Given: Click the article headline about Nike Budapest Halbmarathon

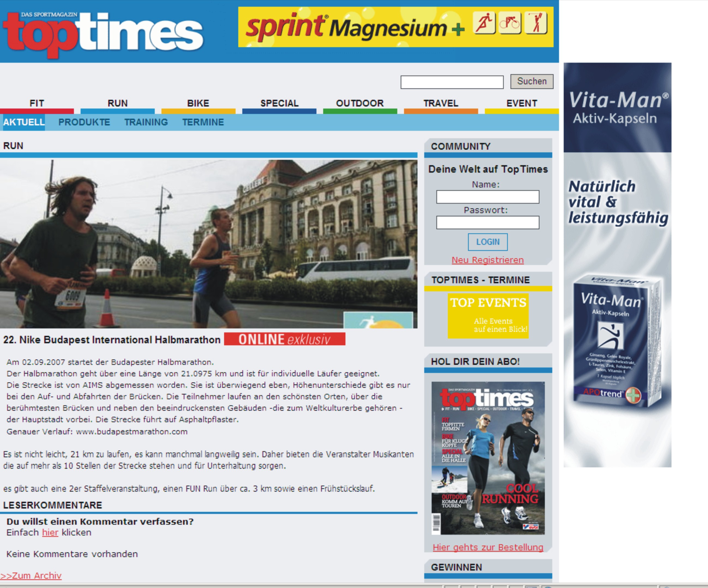Looking at the screenshot, I should point(112,340).
